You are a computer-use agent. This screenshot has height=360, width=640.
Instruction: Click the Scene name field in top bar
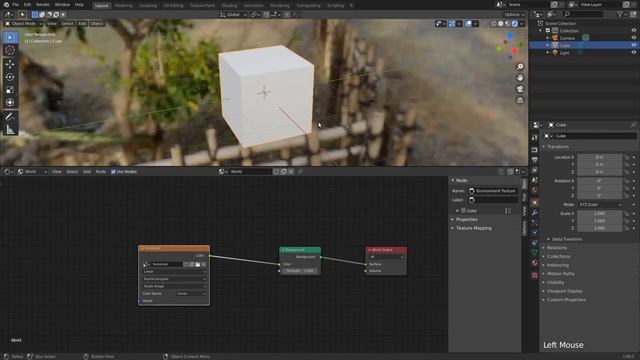point(528,4)
